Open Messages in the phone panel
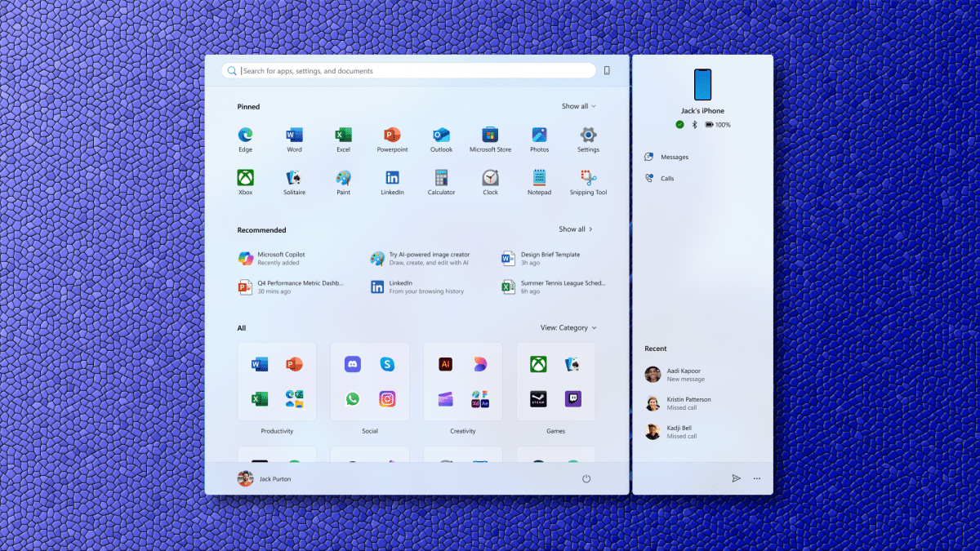 (x=674, y=157)
